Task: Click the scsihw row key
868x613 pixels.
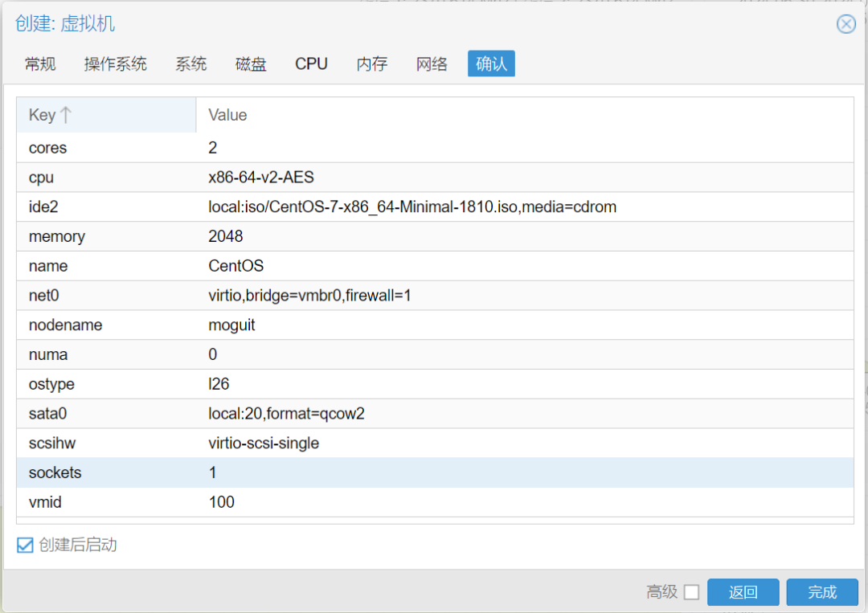Action: [x=52, y=443]
